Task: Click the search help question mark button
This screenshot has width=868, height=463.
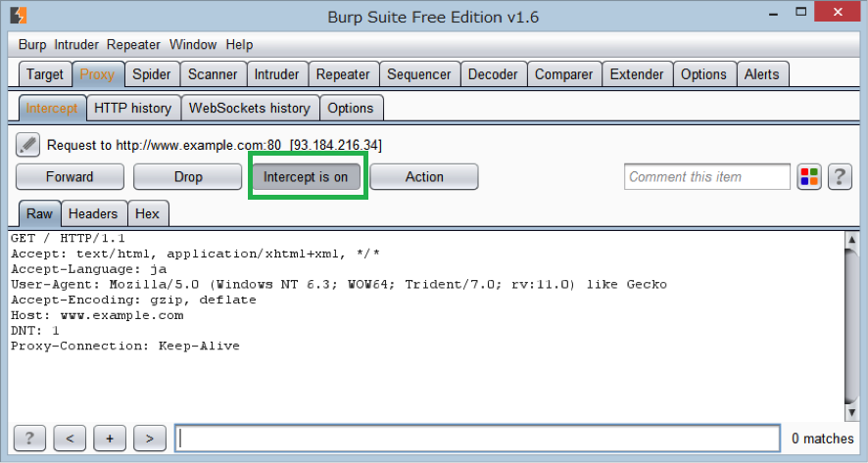Action: 29,439
